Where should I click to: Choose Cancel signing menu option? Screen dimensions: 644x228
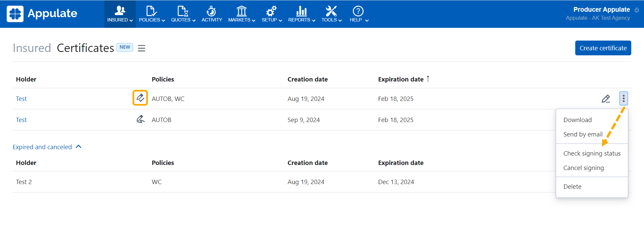583,168
